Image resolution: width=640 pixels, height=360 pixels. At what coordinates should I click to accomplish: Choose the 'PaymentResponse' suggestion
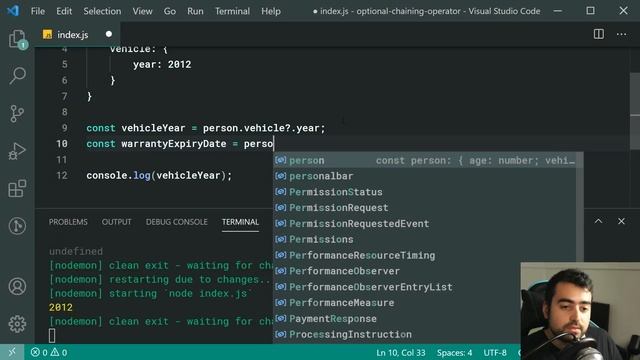(397, 319)
